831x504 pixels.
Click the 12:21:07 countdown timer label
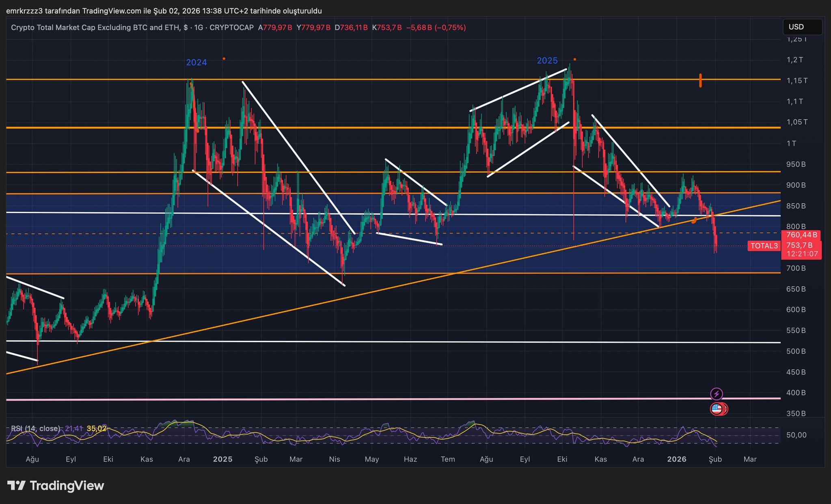click(x=802, y=254)
